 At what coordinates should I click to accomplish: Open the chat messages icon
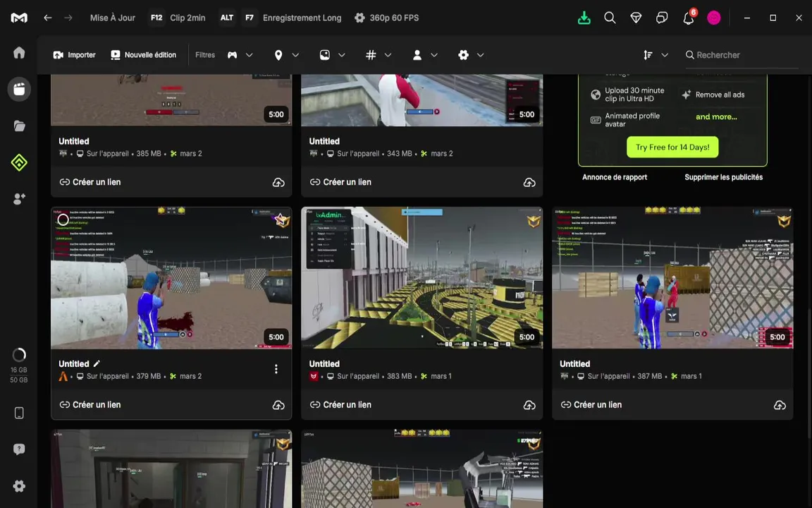pos(662,18)
